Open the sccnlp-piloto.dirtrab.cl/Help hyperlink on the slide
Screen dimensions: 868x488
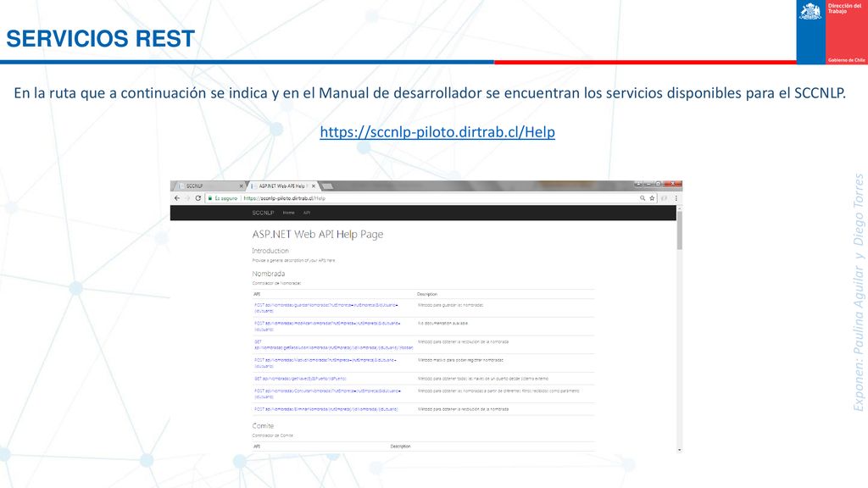(437, 132)
